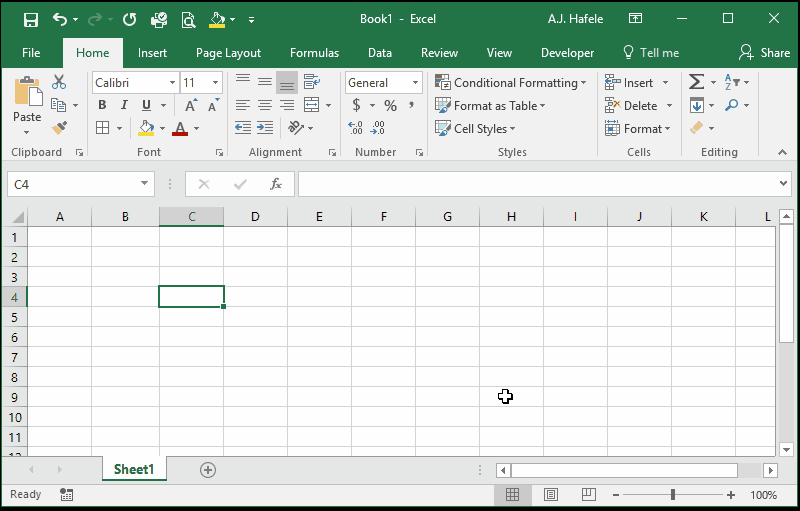The height and width of the screenshot is (511, 800).
Task: Toggle Italic formatting
Action: (x=124, y=105)
